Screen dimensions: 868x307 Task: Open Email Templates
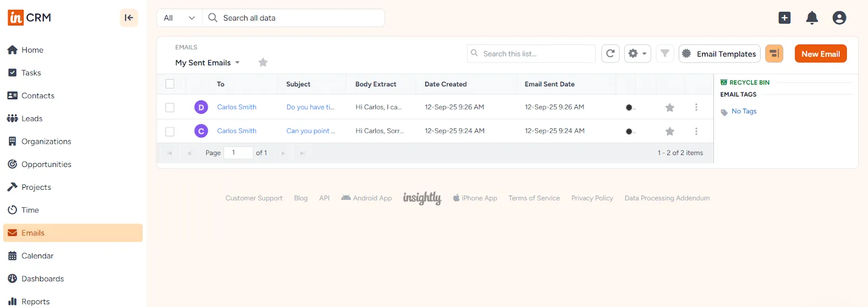tap(719, 54)
